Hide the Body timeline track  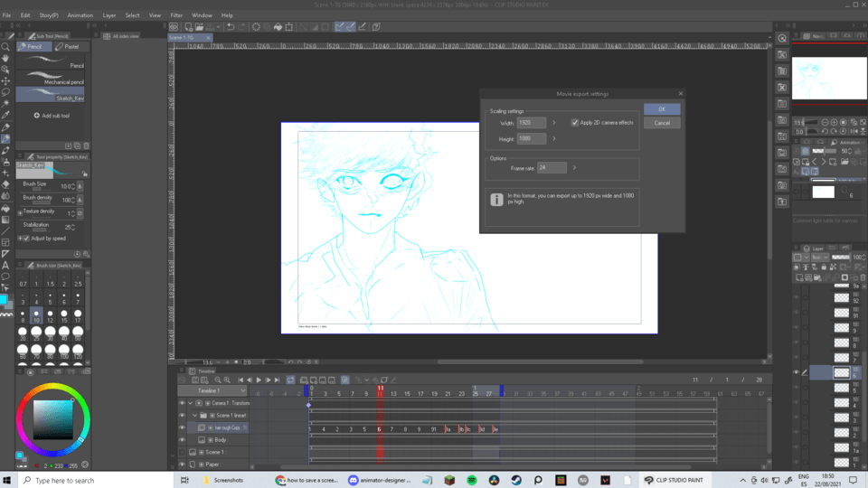point(182,440)
